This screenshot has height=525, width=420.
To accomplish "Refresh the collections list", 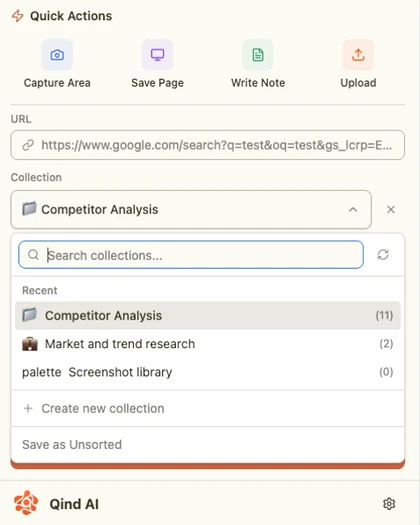I will click(x=383, y=254).
